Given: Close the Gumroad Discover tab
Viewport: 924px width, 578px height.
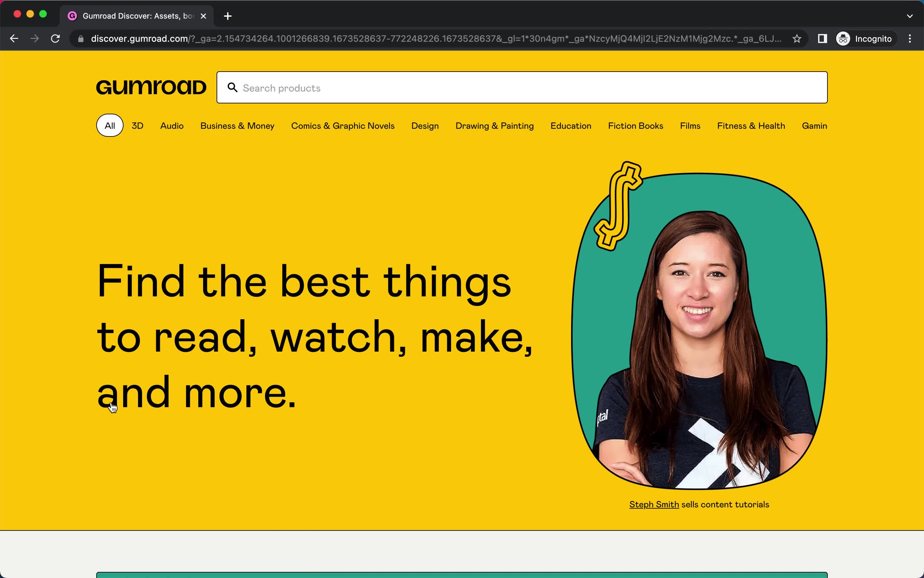Looking at the screenshot, I should click(203, 16).
